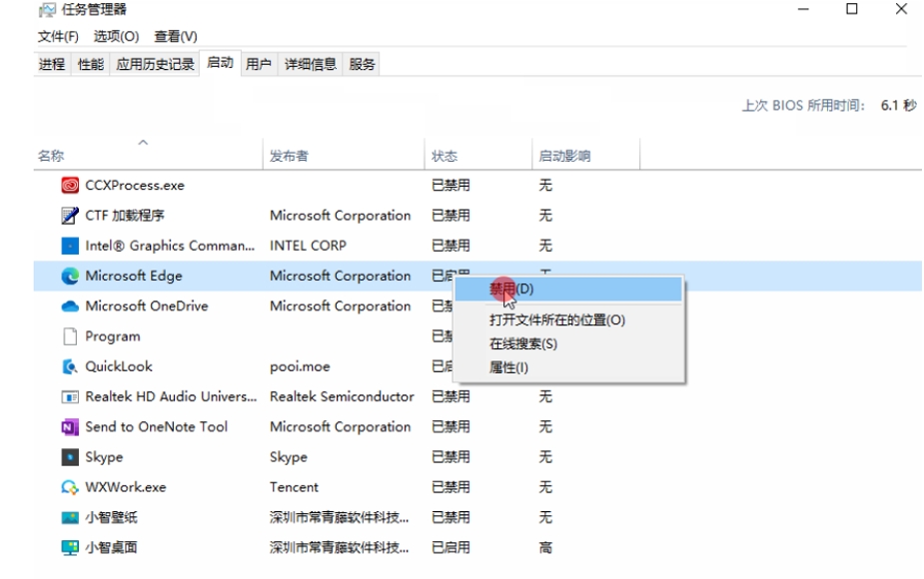
Task: Click the Task Manager title bar icon
Action: coord(47,10)
